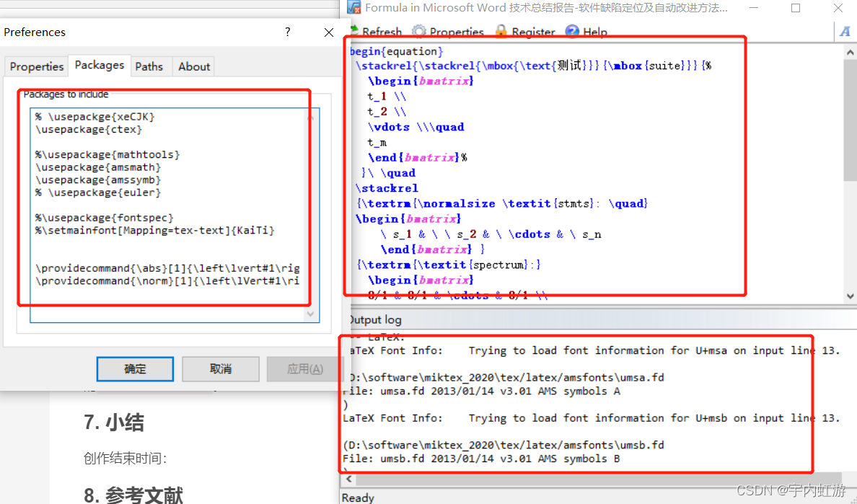
Task: Click the \vdots line in formula editor
Action: pyautogui.click(x=416, y=127)
